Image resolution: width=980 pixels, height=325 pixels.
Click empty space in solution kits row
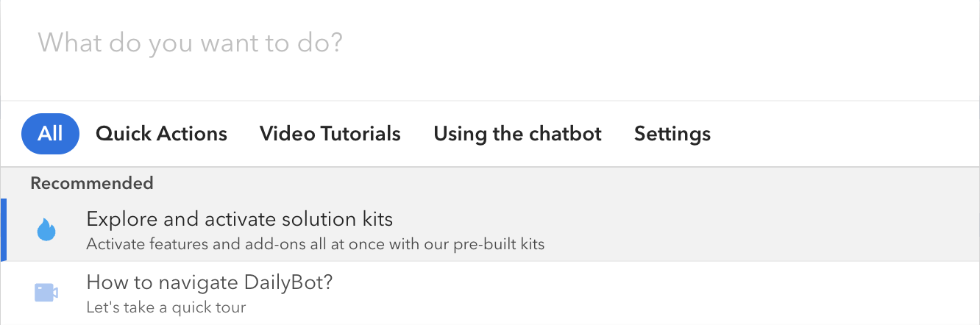(x=765, y=230)
